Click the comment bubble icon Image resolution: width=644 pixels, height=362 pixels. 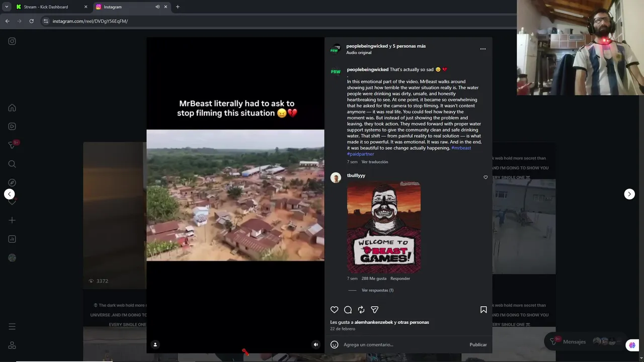(x=348, y=310)
